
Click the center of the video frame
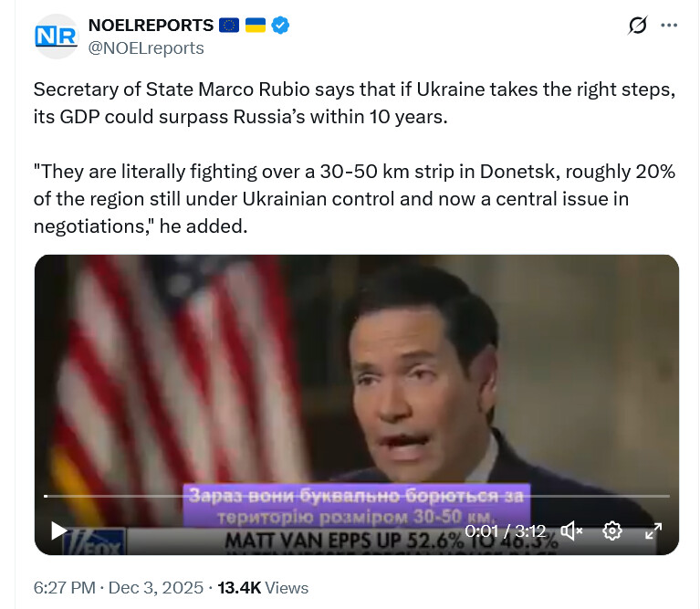coord(357,383)
